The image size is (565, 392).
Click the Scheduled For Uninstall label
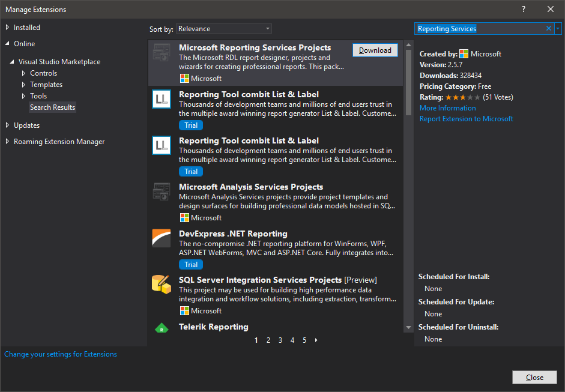[x=458, y=327]
